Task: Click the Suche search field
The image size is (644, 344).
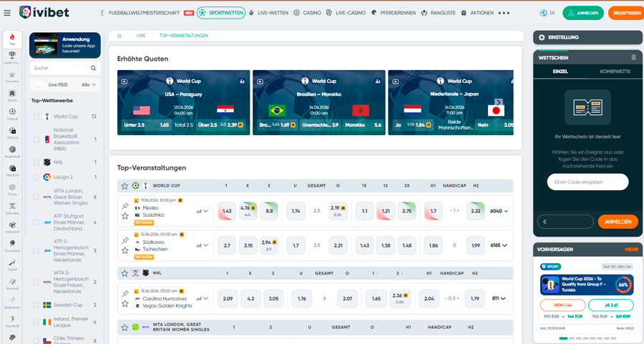Action: coord(65,68)
